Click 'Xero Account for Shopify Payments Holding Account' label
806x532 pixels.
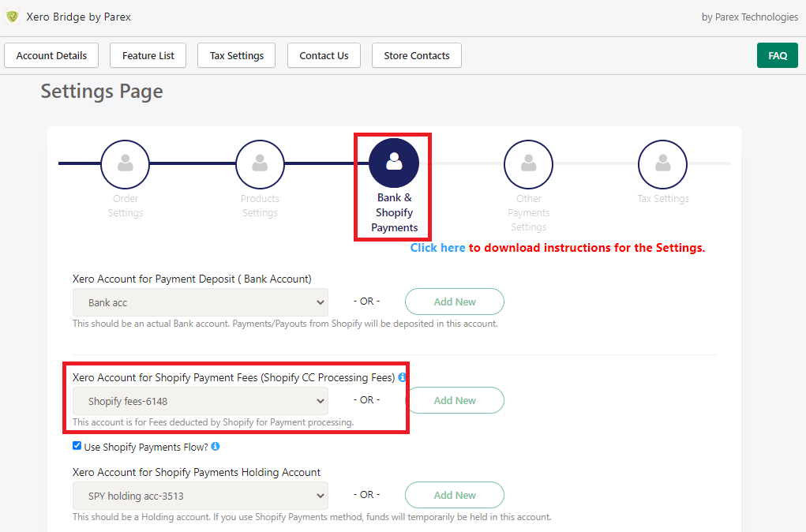pos(197,472)
